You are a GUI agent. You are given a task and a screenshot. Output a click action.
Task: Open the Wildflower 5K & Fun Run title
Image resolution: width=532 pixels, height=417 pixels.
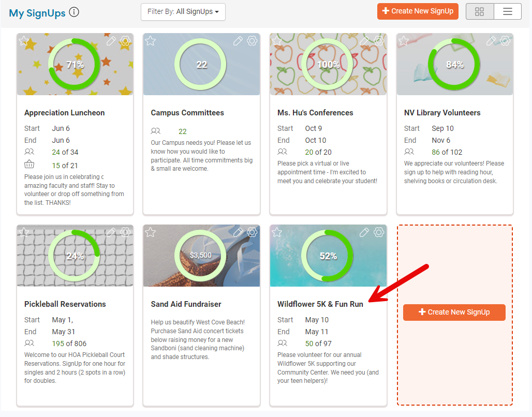(x=320, y=304)
